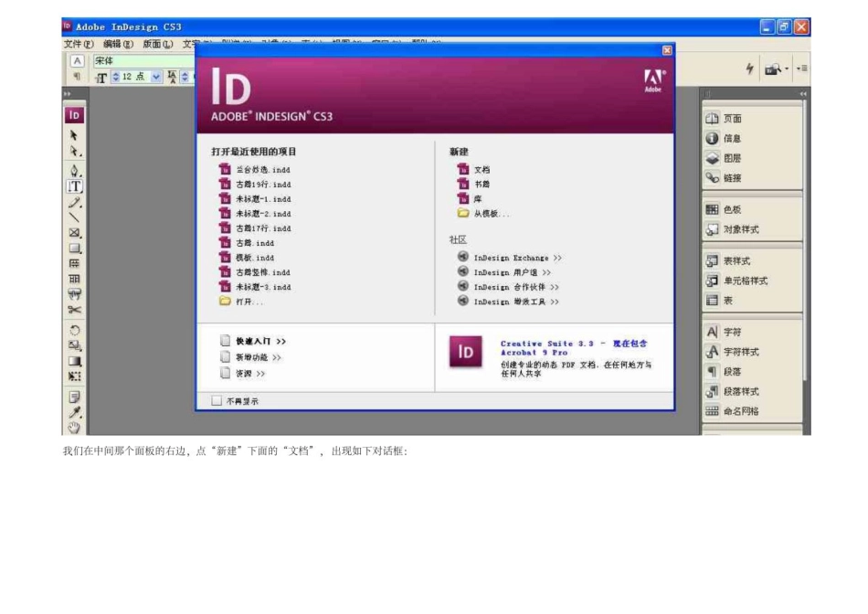Open the InDesign Exchange link
Viewport: 868px width, 614px height.
coord(510,258)
